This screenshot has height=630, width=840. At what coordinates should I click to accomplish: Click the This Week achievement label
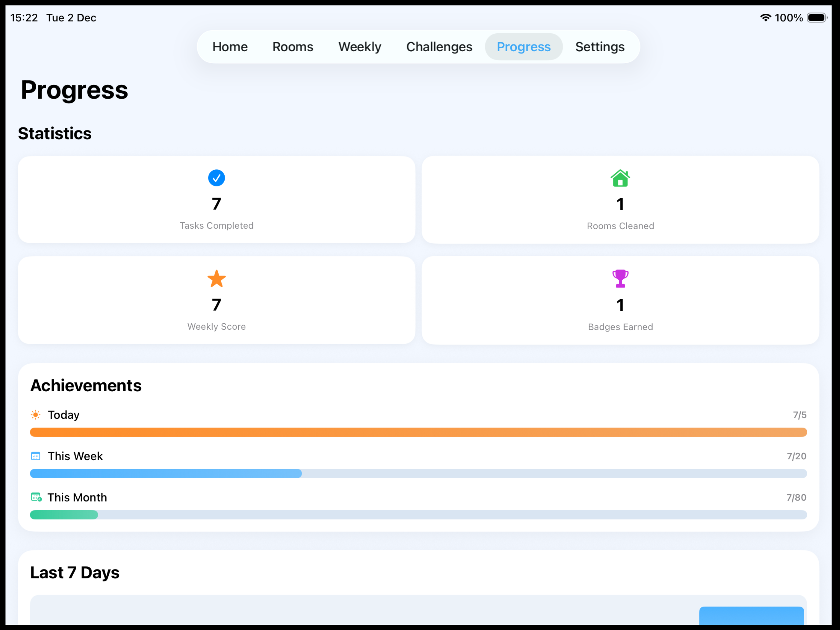(75, 456)
